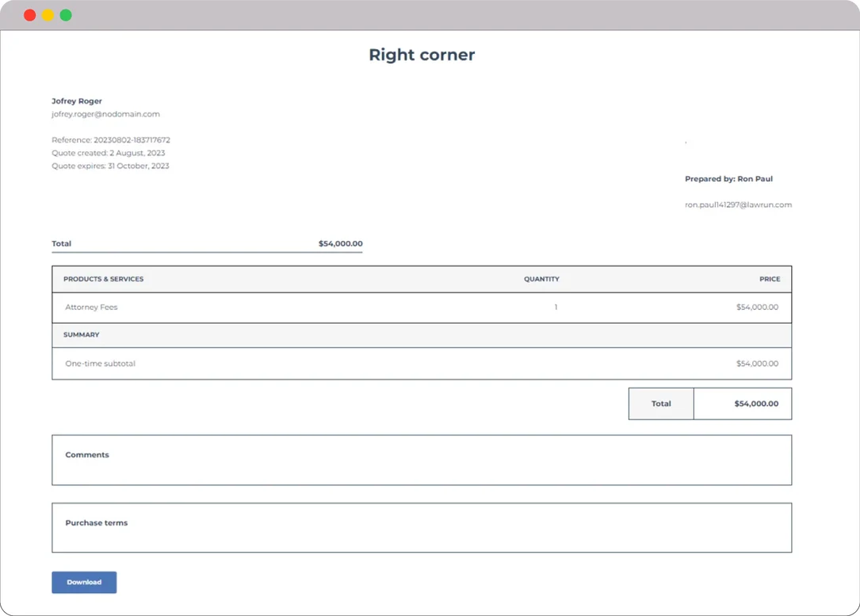The width and height of the screenshot is (860, 616).
Task: Click inside the Comments box
Action: [422, 460]
